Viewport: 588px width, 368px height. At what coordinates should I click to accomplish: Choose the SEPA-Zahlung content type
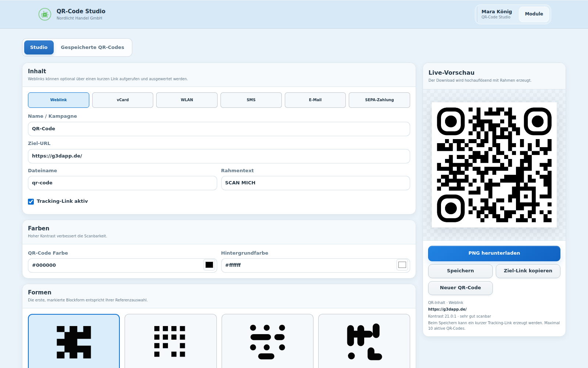pos(379,100)
